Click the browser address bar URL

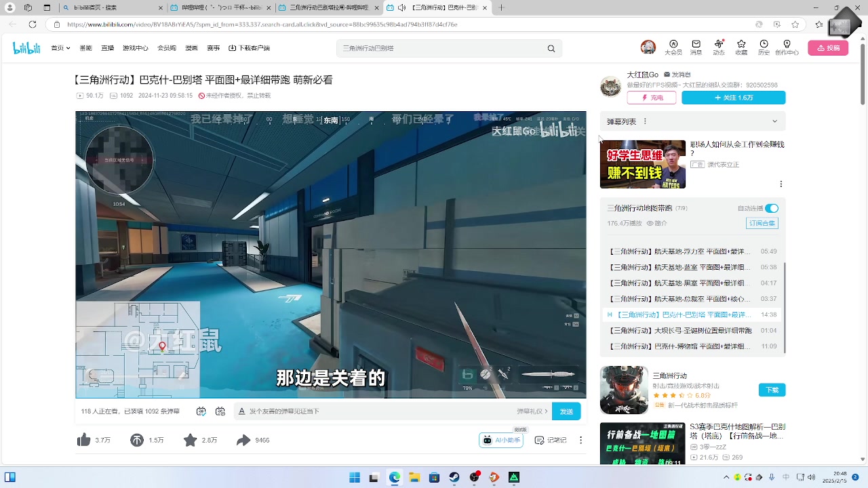(262, 24)
